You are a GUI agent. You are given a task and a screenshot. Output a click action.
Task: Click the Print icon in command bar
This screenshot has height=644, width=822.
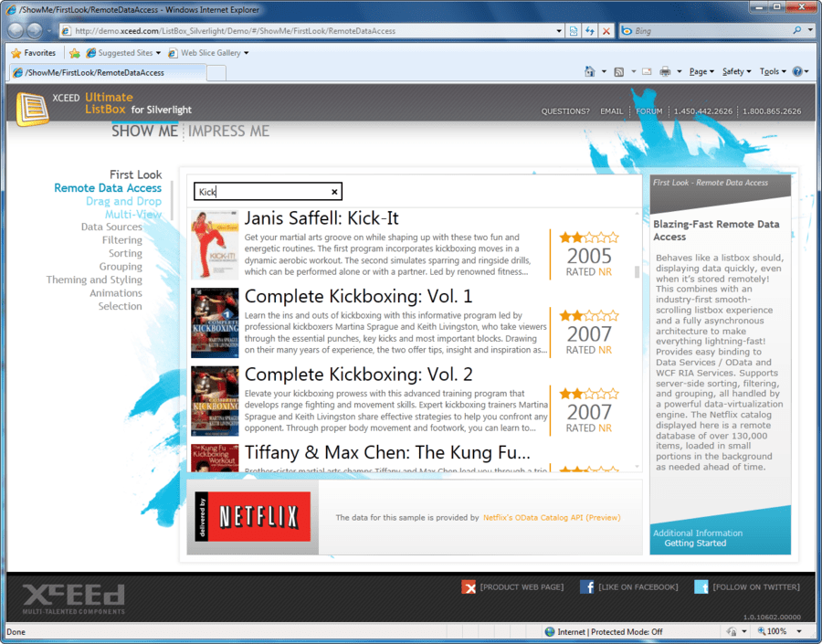665,72
